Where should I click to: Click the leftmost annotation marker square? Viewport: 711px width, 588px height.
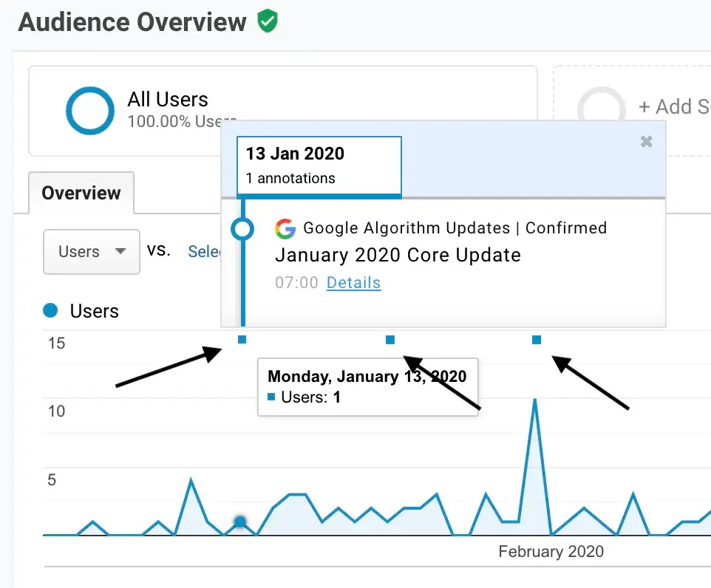242,341
